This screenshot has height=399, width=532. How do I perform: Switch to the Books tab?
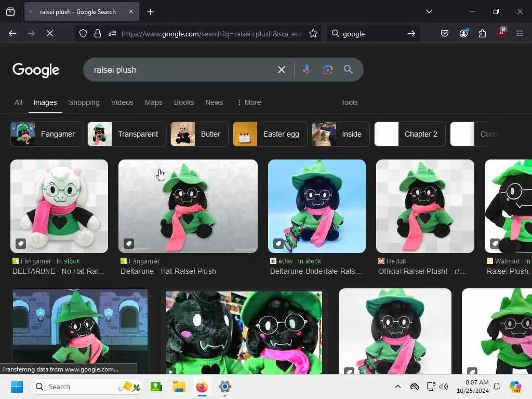[x=184, y=102]
